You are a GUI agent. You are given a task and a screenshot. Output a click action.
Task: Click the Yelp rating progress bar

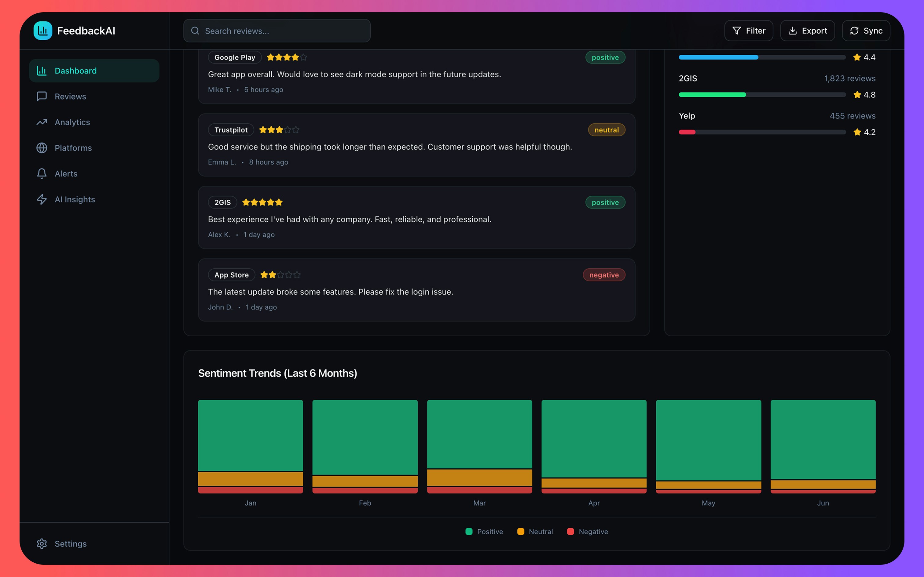(762, 132)
